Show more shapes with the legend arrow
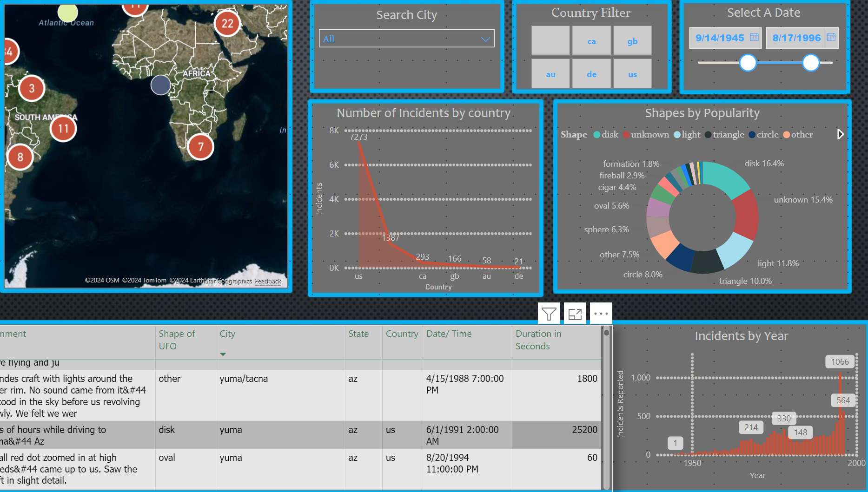 click(840, 134)
